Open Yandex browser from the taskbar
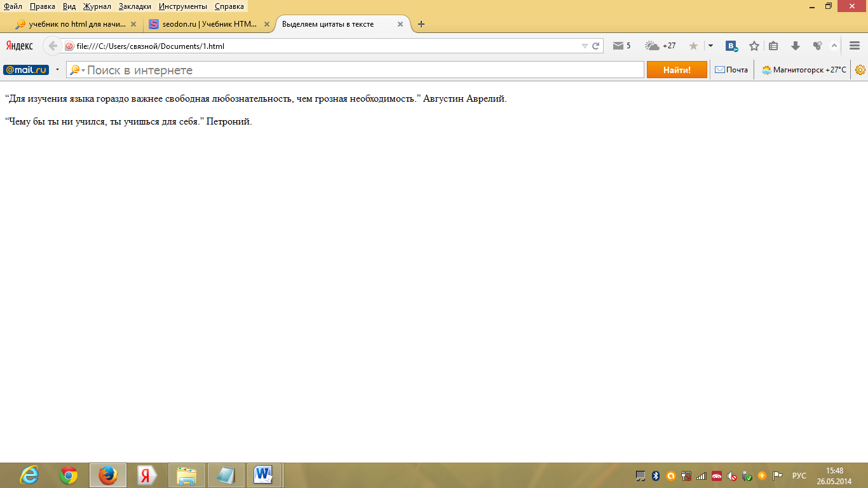The image size is (868, 488). pos(147,475)
